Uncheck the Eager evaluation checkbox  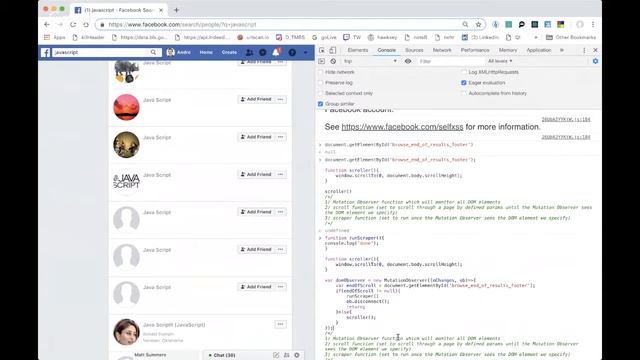pos(464,83)
